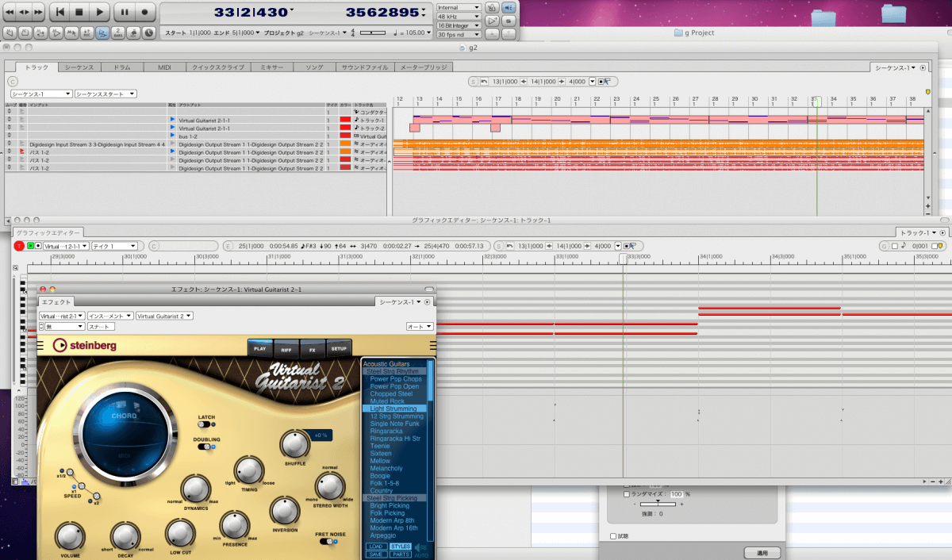Toggle the green play button in graphic editor
Screen dimensions: 952x560
point(31,246)
